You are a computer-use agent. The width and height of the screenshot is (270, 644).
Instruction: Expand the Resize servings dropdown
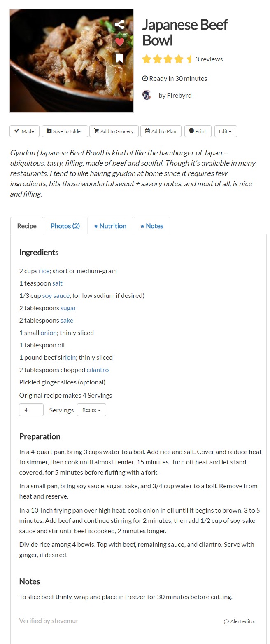[x=91, y=410]
